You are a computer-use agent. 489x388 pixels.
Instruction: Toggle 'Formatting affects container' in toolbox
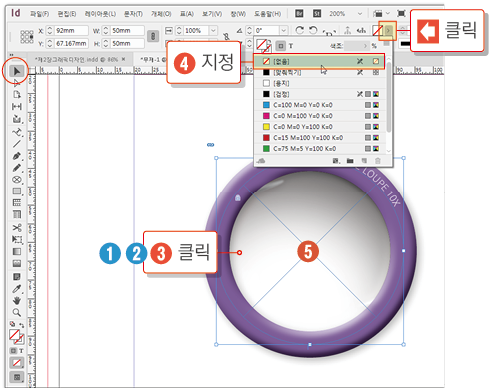point(13,351)
